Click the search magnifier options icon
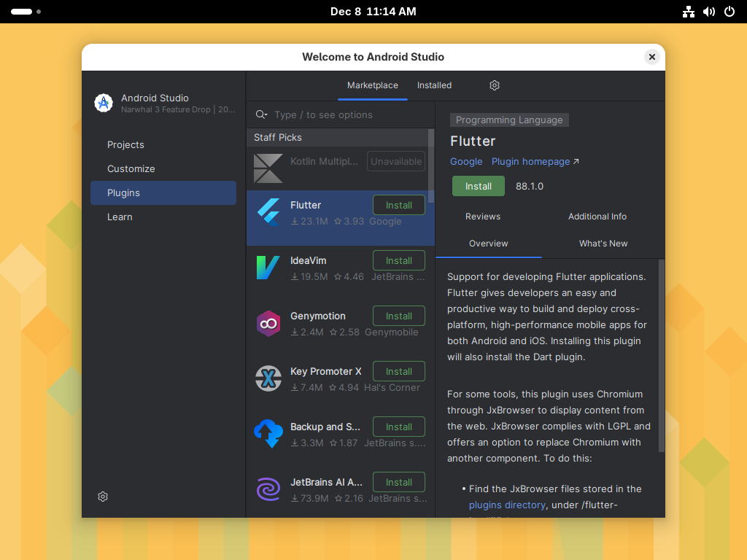Screen dimensions: 747x560 point(261,114)
